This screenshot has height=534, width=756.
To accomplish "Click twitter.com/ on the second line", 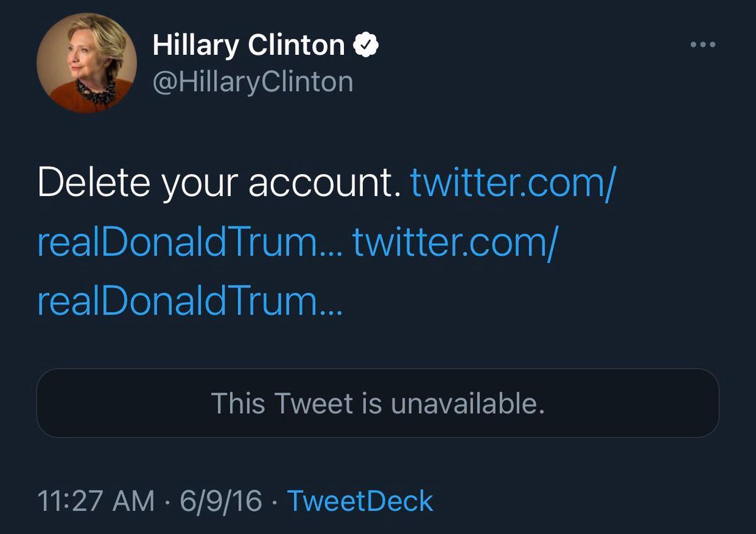I will (453, 242).
